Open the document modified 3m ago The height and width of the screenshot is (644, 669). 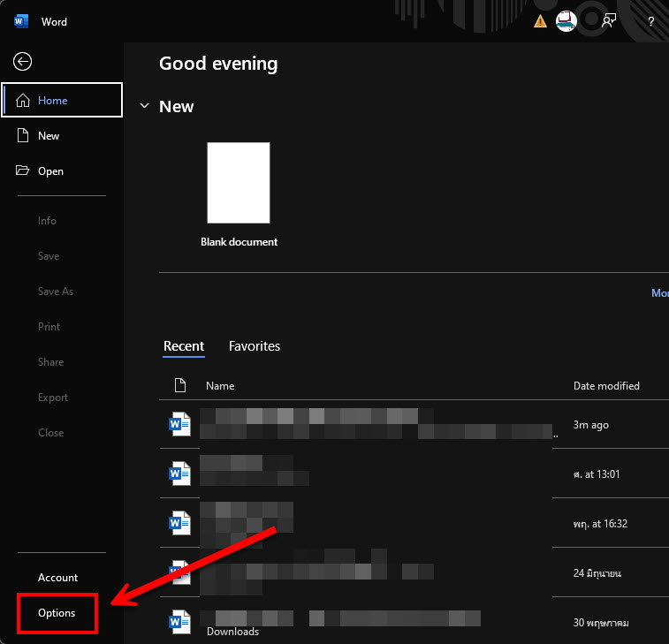[x=414, y=424]
